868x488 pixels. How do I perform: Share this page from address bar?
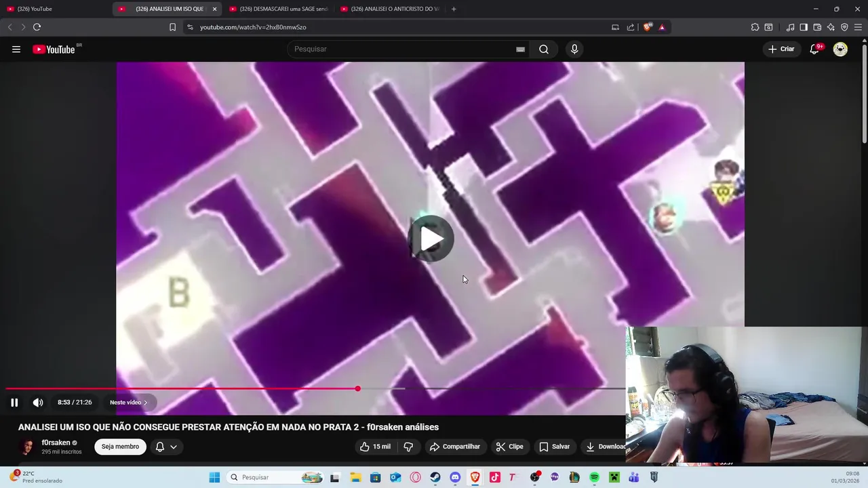[x=631, y=27]
